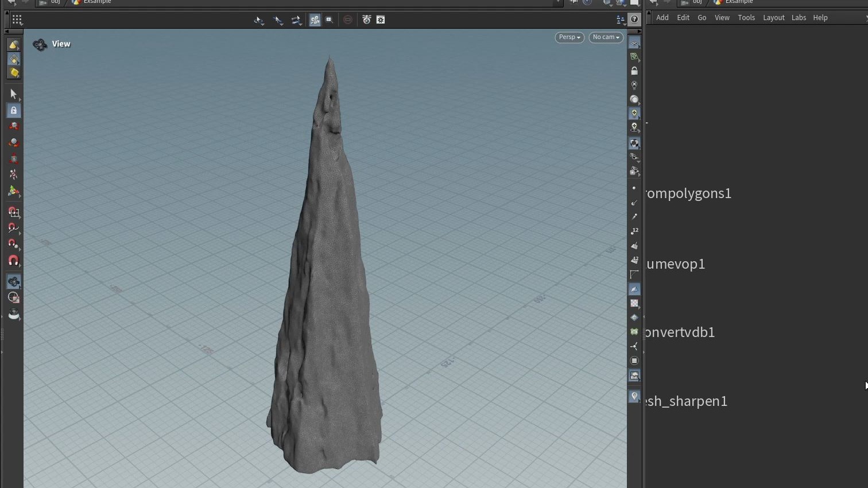The height and width of the screenshot is (488, 868).
Task: Open the viewport layout people icon dropdown
Action: click(x=621, y=20)
